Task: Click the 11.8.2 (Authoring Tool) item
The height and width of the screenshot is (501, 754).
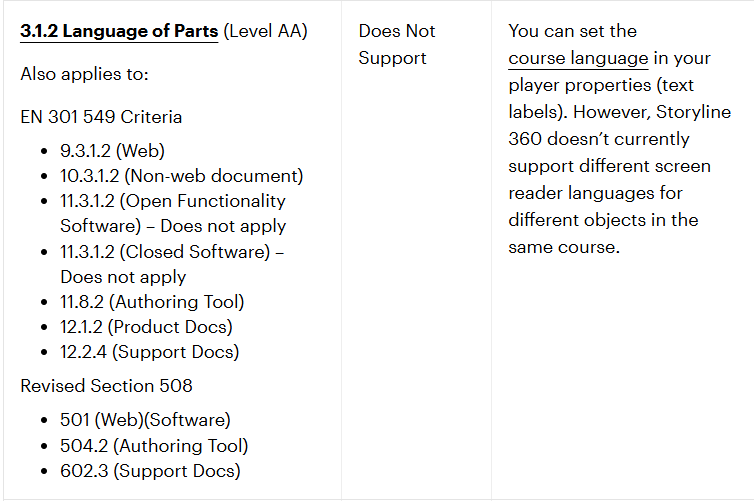Action: point(152,301)
